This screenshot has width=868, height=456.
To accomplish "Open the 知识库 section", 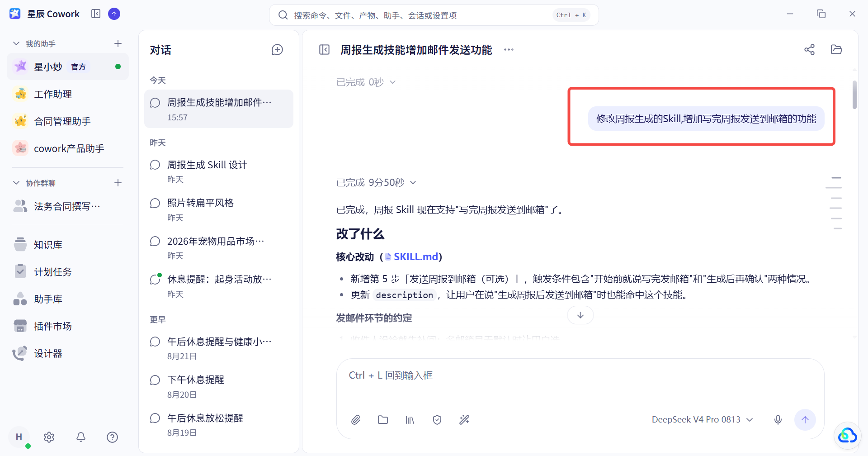I will click(68, 245).
